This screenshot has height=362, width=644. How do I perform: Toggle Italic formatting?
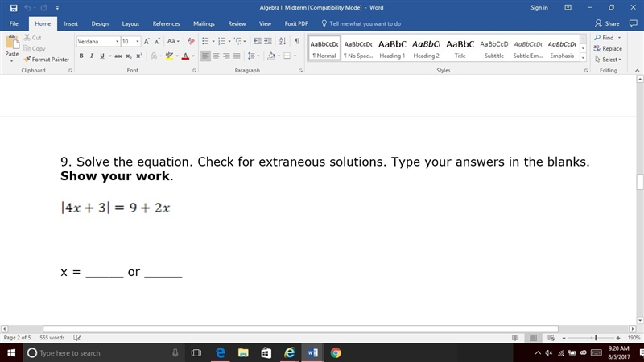pos(92,56)
